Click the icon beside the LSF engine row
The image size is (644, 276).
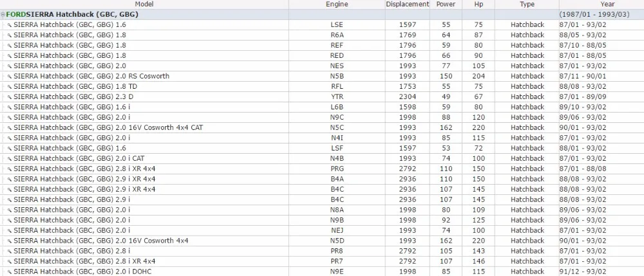(x=10, y=148)
